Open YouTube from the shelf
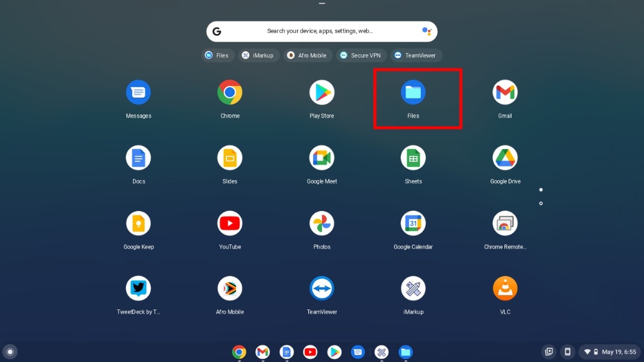Image resolution: width=644 pixels, height=362 pixels. pos(310,352)
